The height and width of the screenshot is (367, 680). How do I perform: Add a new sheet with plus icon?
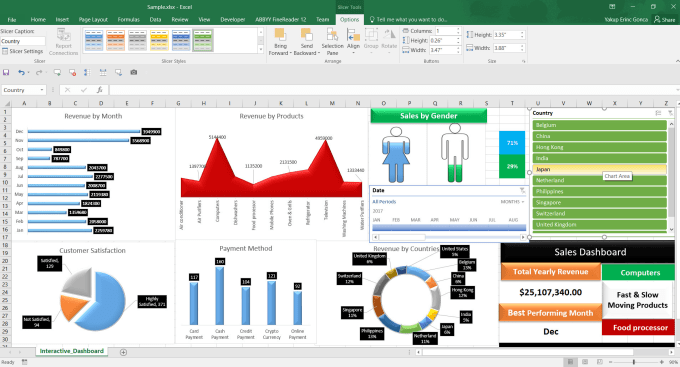[123, 352]
